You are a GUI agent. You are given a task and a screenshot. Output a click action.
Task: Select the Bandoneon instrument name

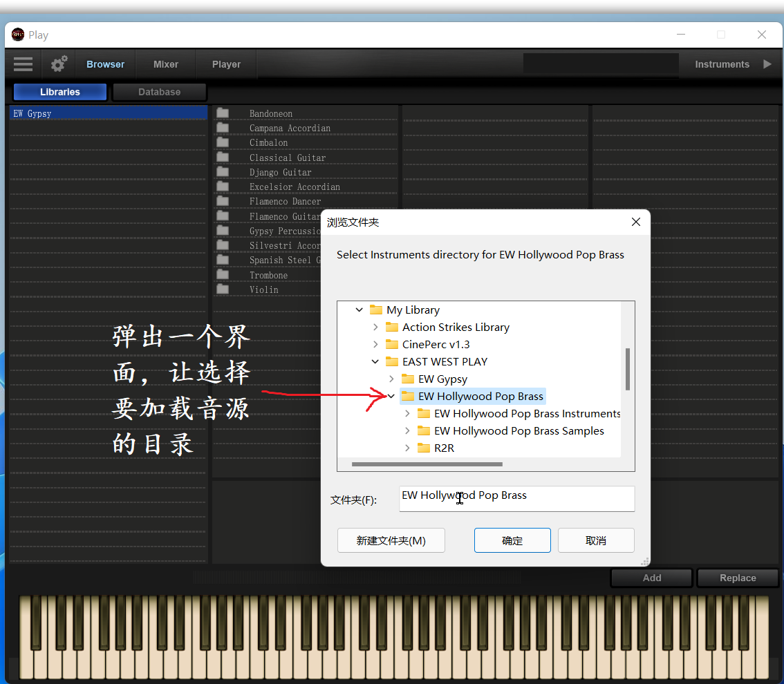tap(271, 113)
